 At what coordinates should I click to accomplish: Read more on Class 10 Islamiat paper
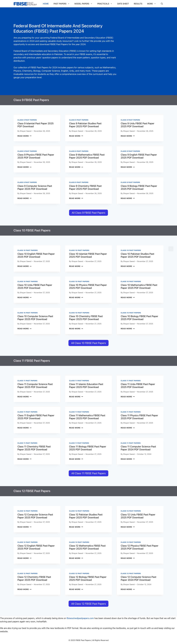click(76, 266)
